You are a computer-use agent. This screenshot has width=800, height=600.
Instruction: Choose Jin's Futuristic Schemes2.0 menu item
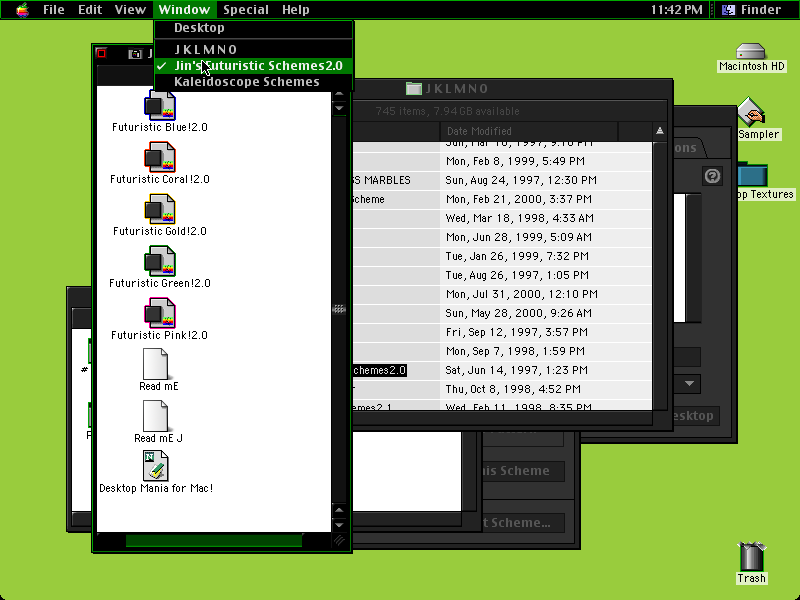(254, 66)
